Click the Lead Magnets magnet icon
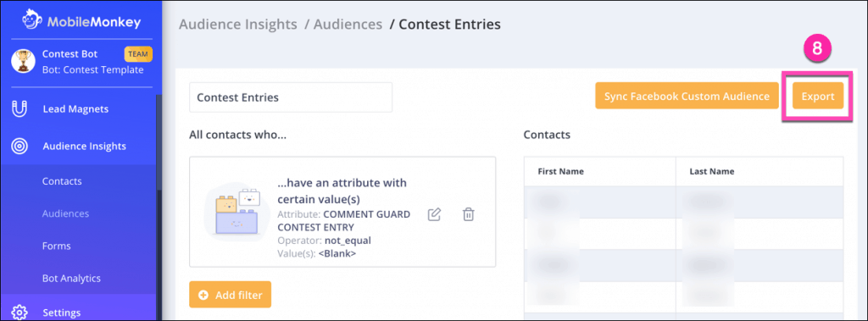The height and width of the screenshot is (321, 868). point(19,109)
